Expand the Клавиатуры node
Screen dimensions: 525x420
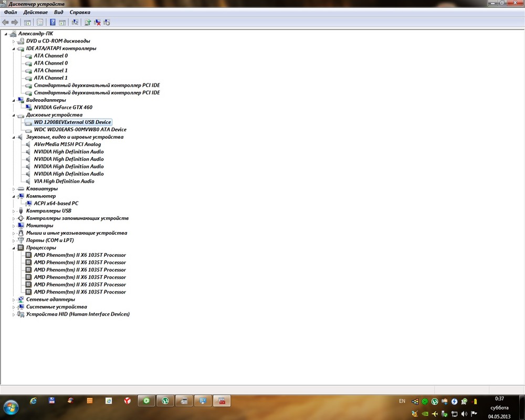[x=14, y=189]
